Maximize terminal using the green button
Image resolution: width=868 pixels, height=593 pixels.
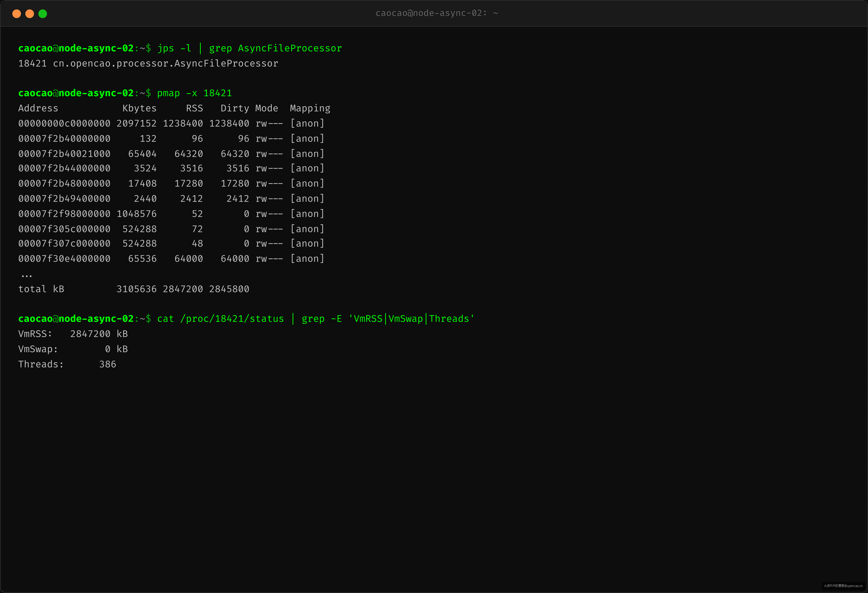[42, 14]
